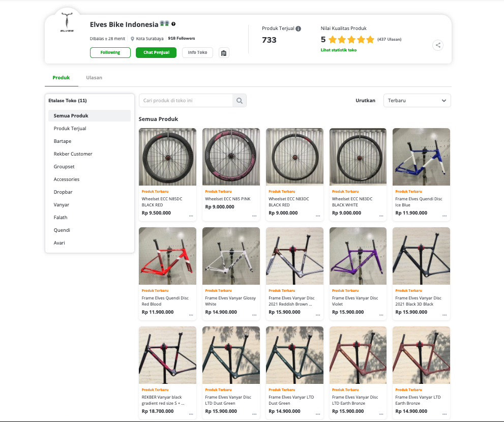Viewport: 504px width, 422px height.
Task: Open more options for Frame Elves Vanyar Glossy White
Action: click(254, 315)
